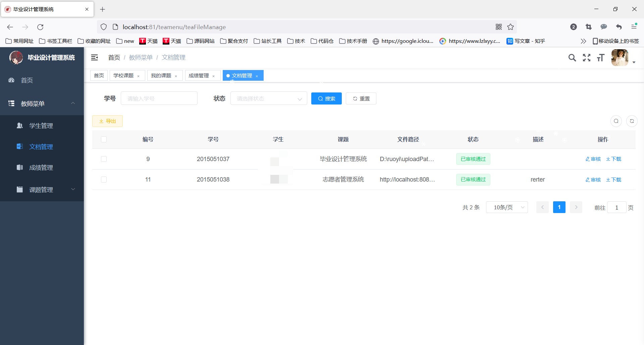The width and height of the screenshot is (644, 345).
Task: Select the checkbox for row 2015051038
Action: [104, 180]
